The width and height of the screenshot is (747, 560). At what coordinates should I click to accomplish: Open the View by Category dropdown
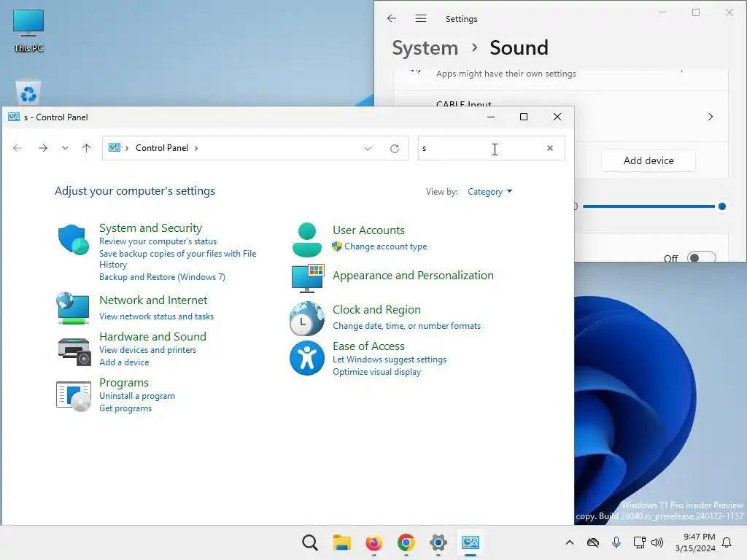(x=489, y=192)
